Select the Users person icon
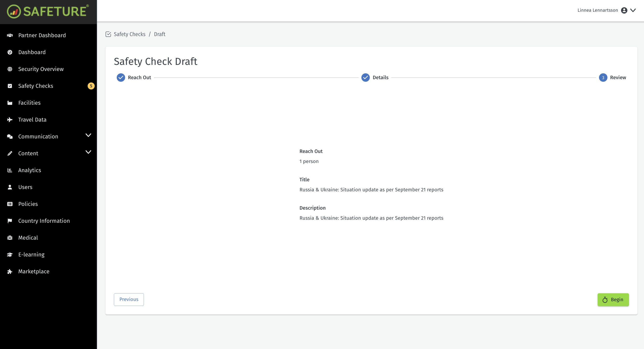Image resolution: width=644 pixels, height=349 pixels. [x=10, y=187]
